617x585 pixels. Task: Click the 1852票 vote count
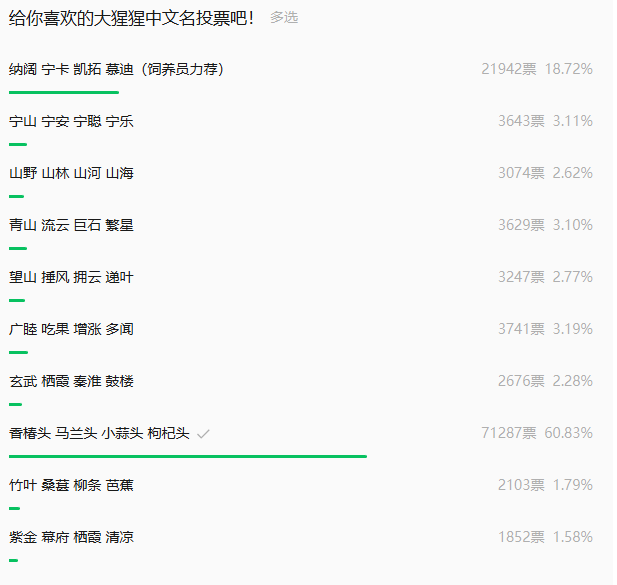pyautogui.click(x=521, y=537)
